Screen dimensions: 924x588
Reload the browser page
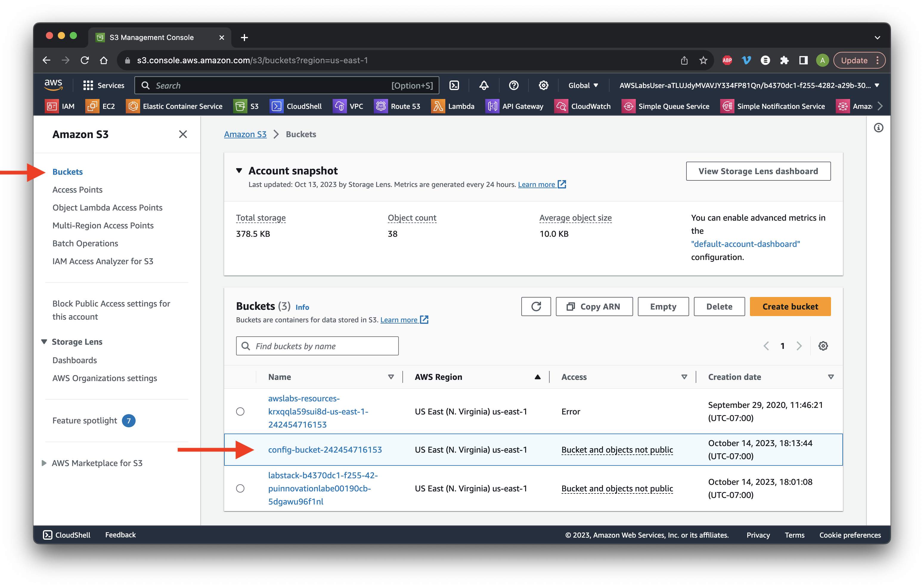pos(85,60)
